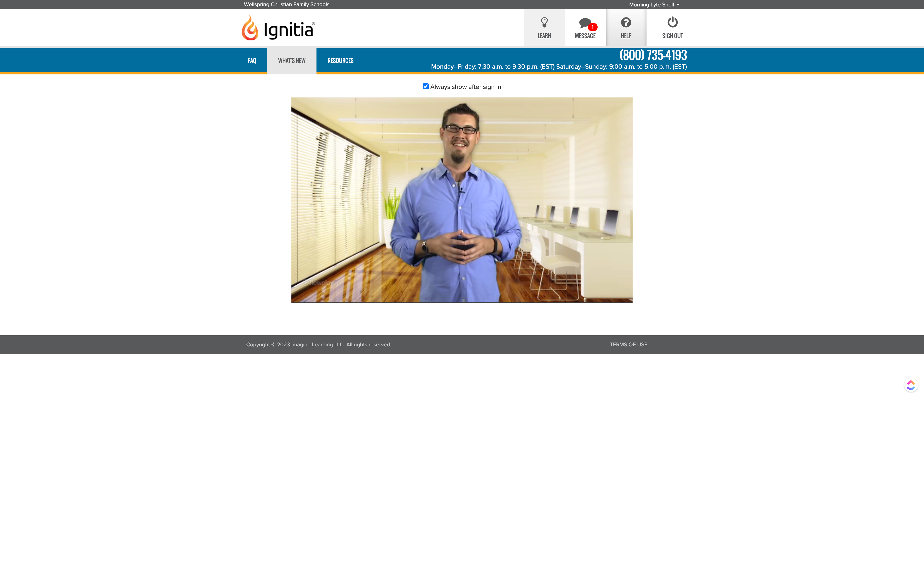Uncheck Always show after sign in

[x=426, y=87]
